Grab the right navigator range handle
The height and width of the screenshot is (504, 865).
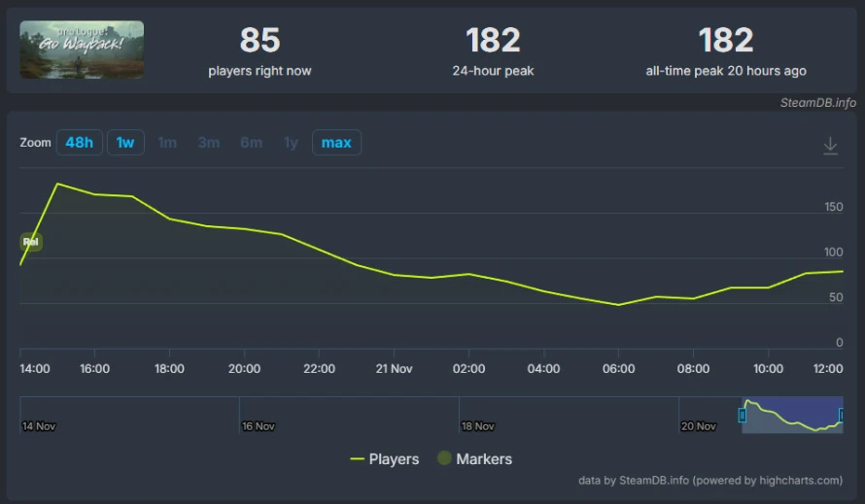point(841,415)
